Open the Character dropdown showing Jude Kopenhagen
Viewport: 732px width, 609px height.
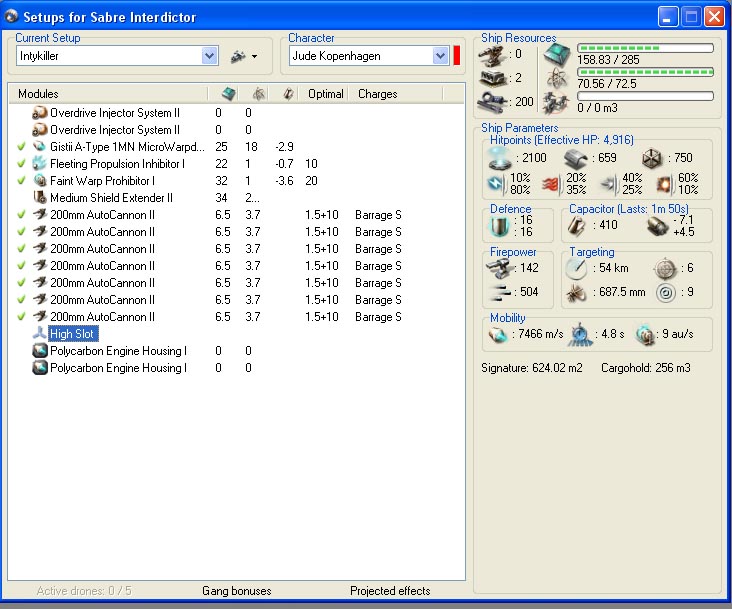(x=440, y=56)
